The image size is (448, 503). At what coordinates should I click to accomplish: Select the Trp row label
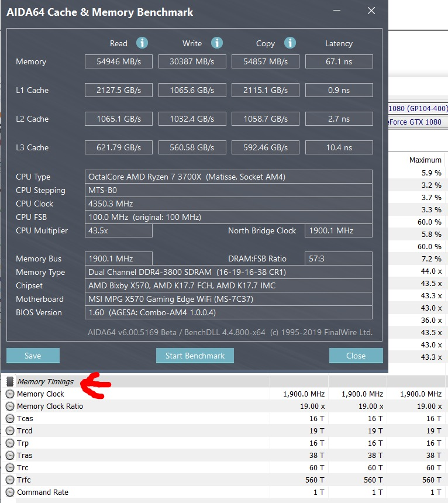coord(23,443)
